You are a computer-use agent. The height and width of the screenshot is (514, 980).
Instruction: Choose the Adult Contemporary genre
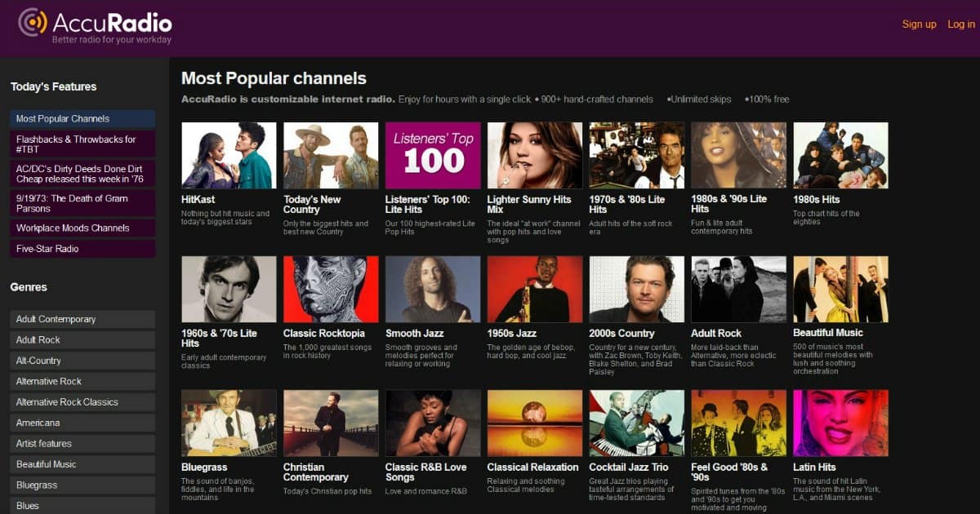[82, 319]
